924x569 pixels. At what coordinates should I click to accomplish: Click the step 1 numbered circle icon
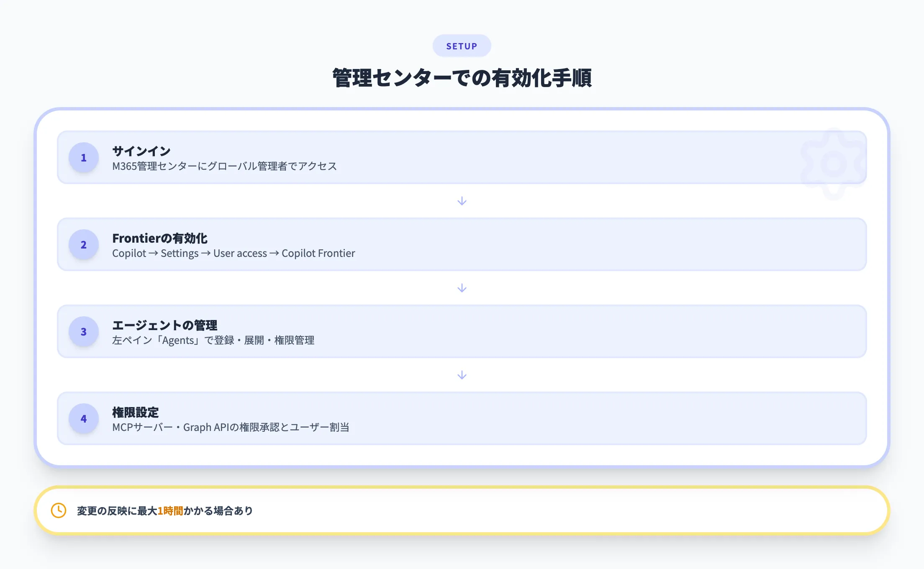pyautogui.click(x=83, y=158)
